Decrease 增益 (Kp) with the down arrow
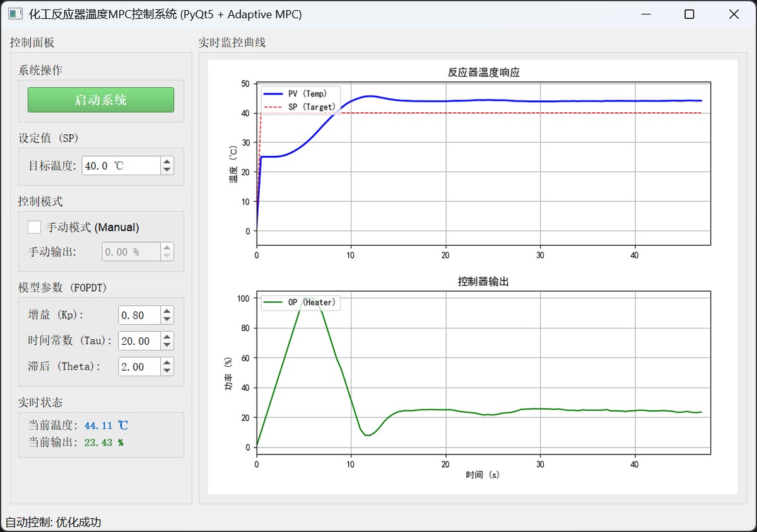The image size is (757, 532). point(167,320)
